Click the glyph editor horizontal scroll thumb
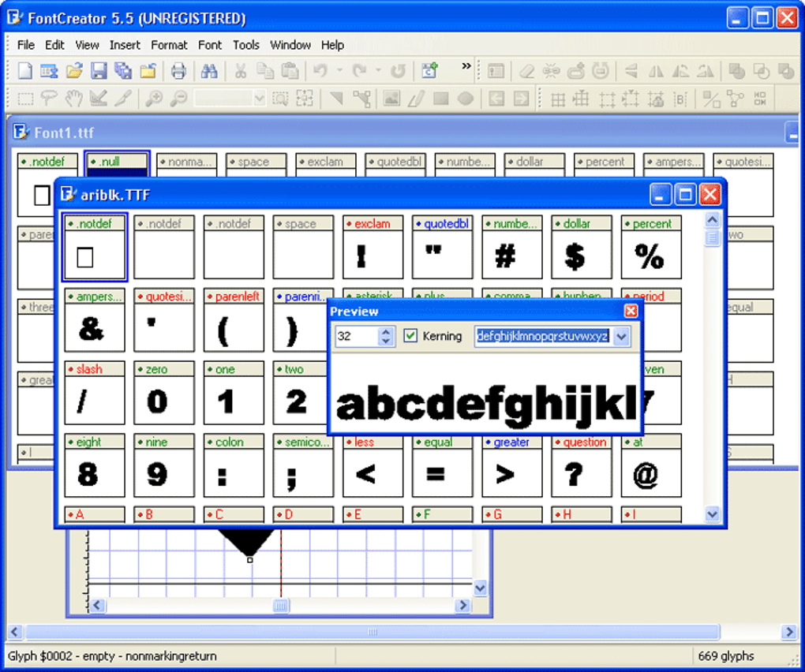805x672 pixels. click(281, 605)
